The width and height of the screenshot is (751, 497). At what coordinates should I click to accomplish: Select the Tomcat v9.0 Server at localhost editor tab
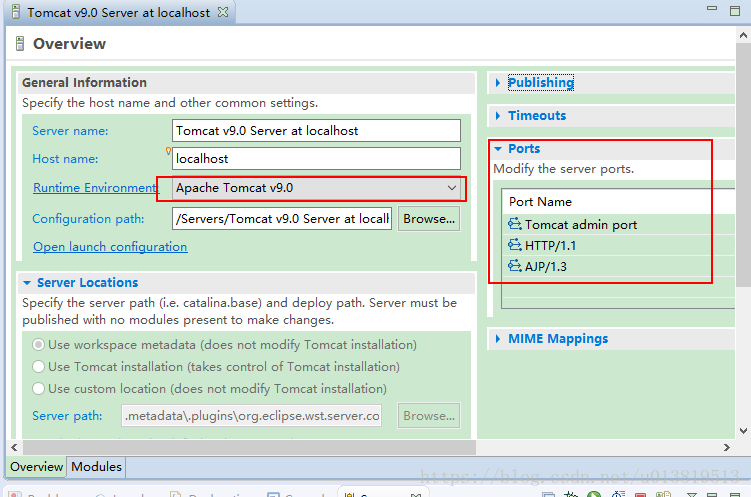point(119,12)
